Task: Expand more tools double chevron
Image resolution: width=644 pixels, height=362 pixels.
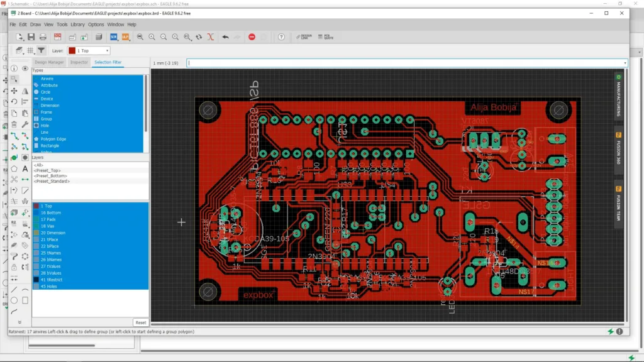Action: [19, 322]
